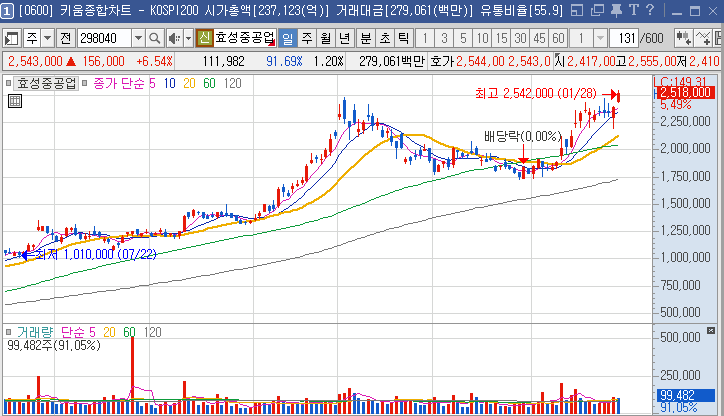Open the stock code history dropdown arrow
Viewport: 724px width, 416px height.
coord(138,38)
